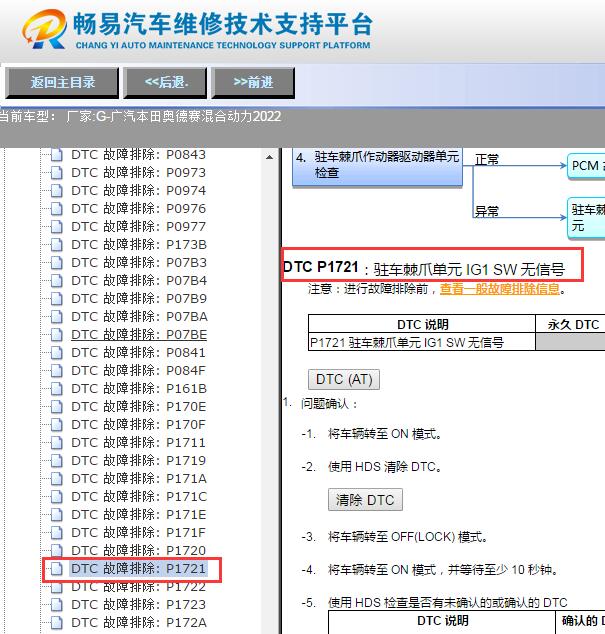Screen dimensions: 605x634
Task: Click flowchart box 驻车棘爪作动器驱动器单元检查
Action: click(x=377, y=167)
